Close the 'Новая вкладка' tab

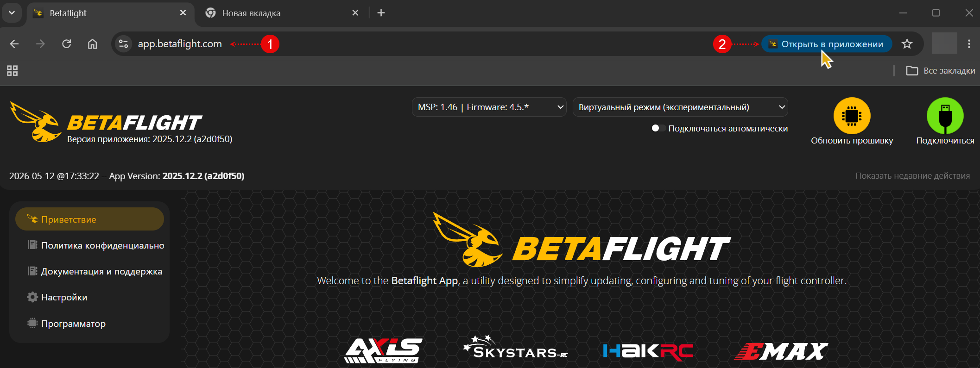pyautogui.click(x=355, y=13)
